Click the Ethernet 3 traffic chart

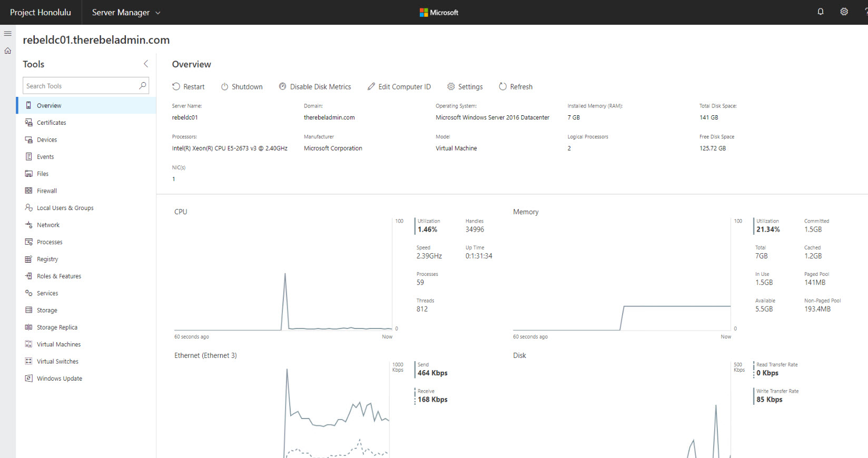click(283, 410)
